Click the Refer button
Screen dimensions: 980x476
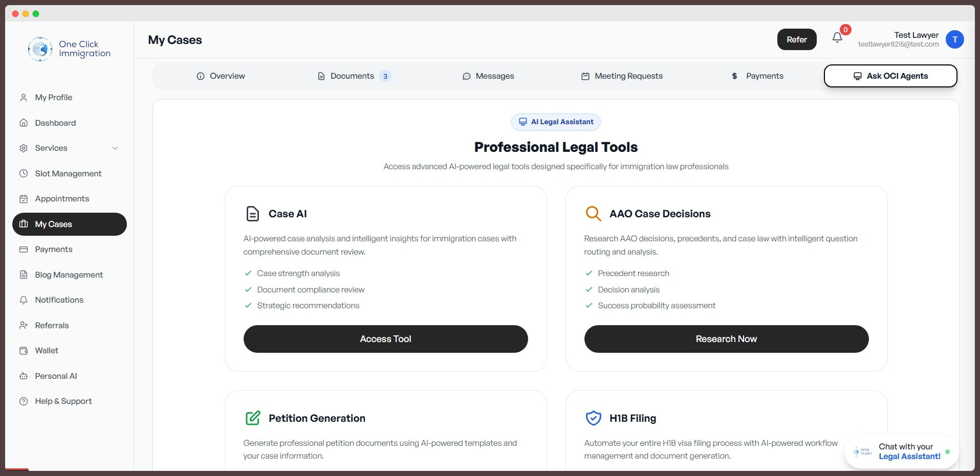796,39
